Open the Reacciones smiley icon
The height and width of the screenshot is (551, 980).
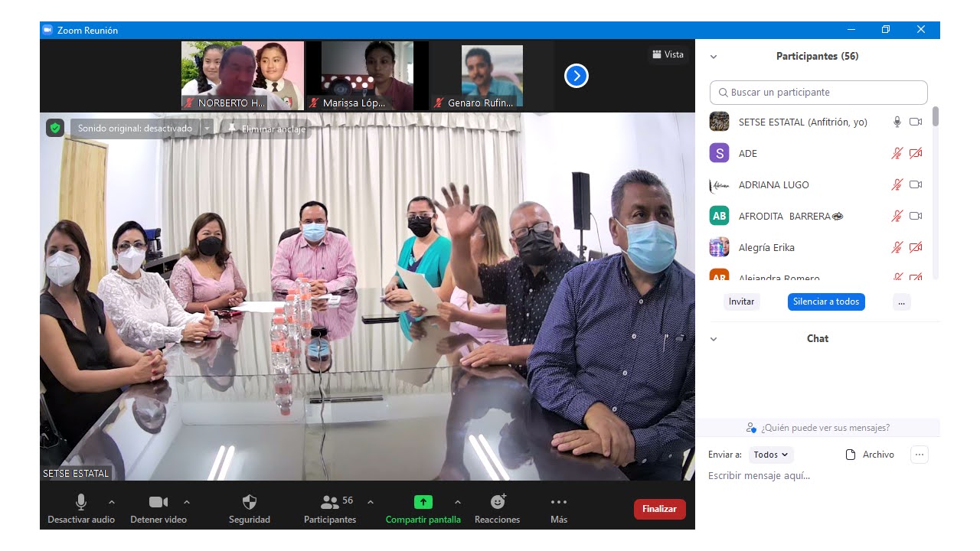click(498, 501)
